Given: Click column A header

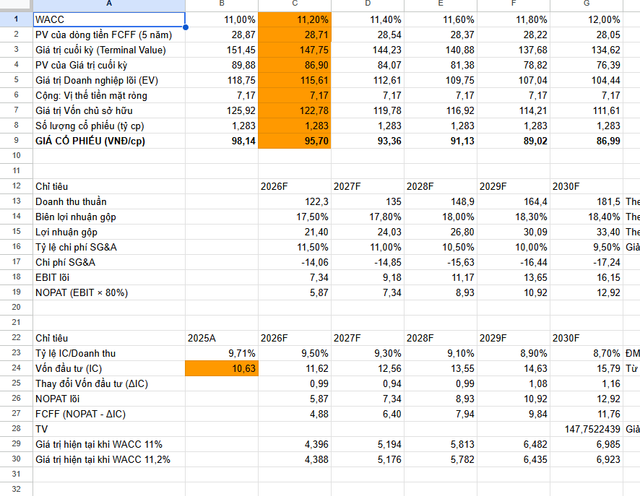Looking at the screenshot, I should coord(109,4).
